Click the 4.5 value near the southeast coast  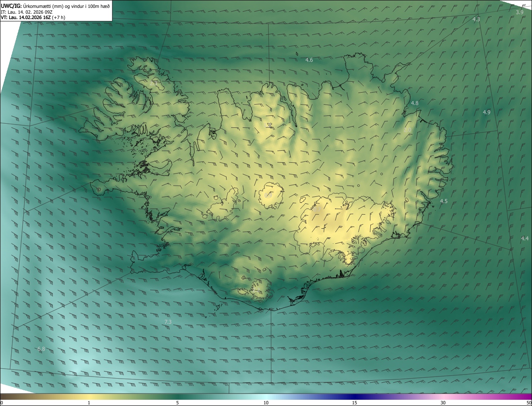tap(443, 201)
